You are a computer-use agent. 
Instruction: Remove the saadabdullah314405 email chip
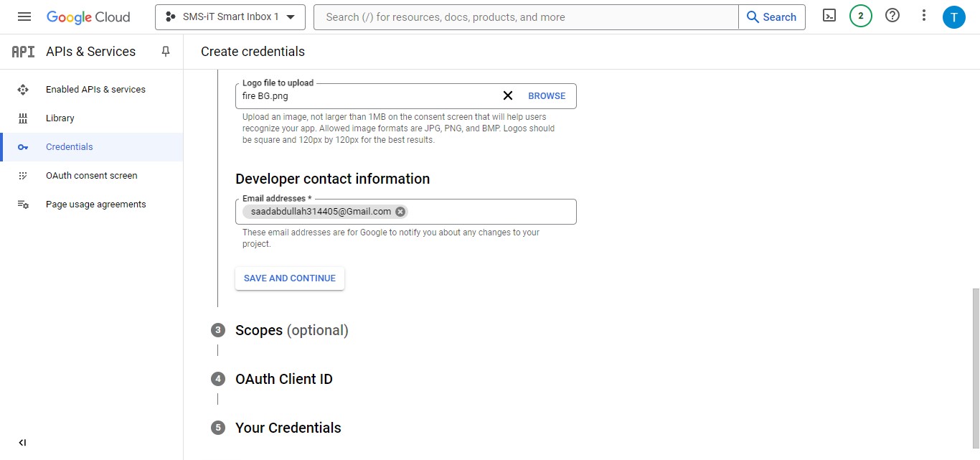tap(400, 211)
